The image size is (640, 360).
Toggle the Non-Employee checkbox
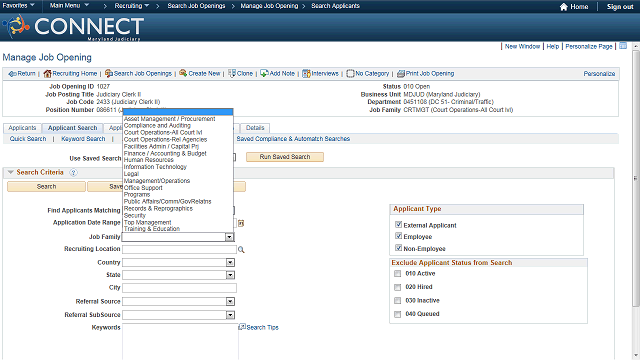pyautogui.click(x=398, y=248)
